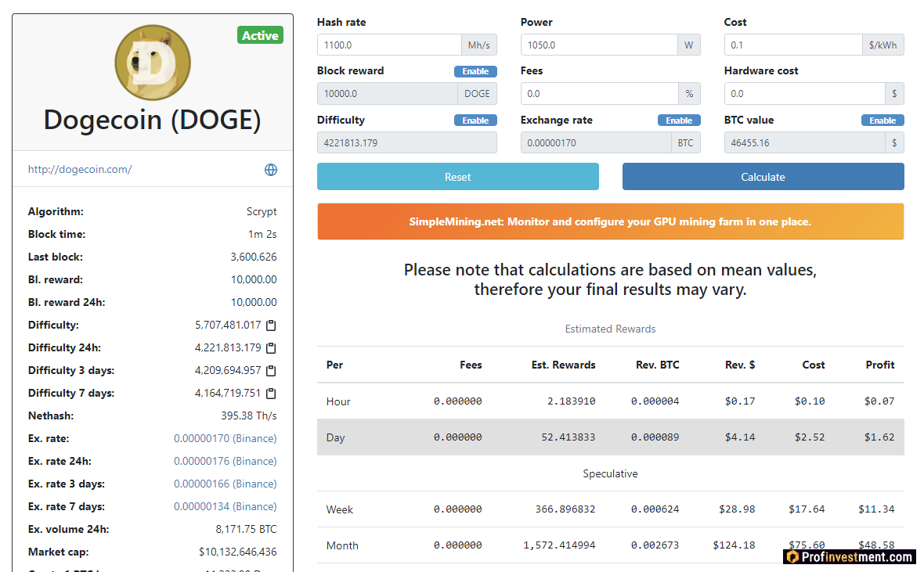924x572 pixels.
Task: Toggle Enable for Difficulty field
Action: click(x=475, y=121)
